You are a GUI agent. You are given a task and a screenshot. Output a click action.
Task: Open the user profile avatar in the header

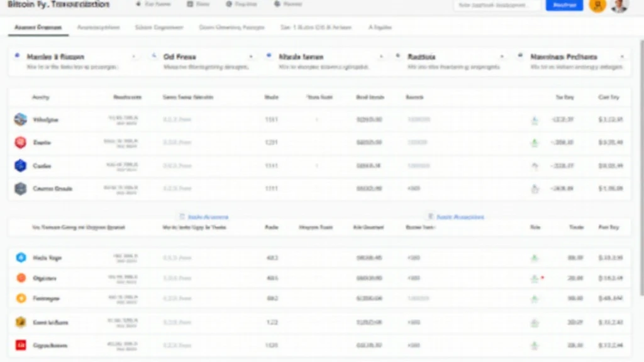pos(619,6)
